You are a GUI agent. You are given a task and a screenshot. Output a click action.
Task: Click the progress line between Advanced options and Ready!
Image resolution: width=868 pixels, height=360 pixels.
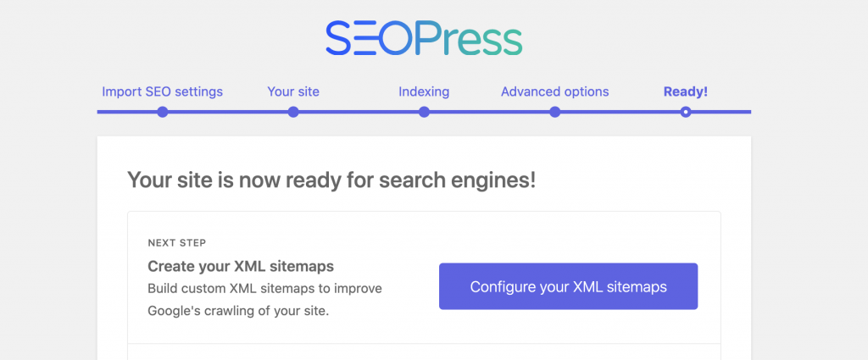(620, 112)
